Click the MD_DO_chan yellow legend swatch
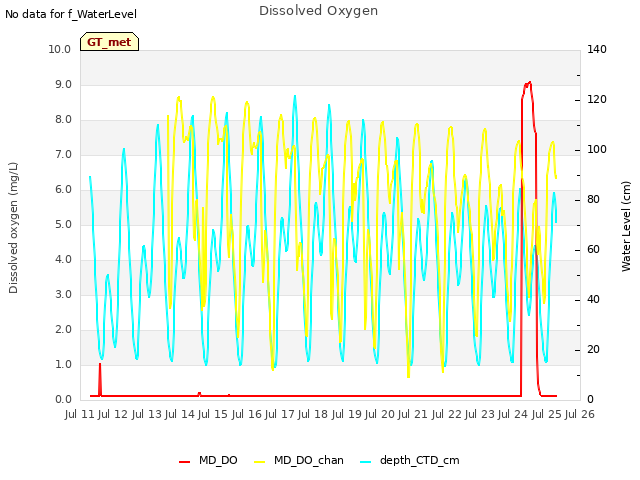640x480 pixels. [259, 462]
